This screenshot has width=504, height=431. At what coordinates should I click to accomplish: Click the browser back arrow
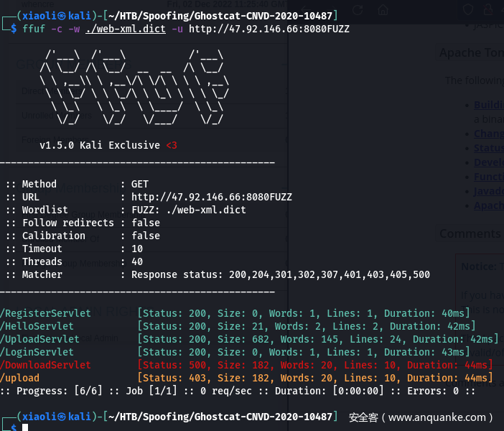(x=307, y=10)
